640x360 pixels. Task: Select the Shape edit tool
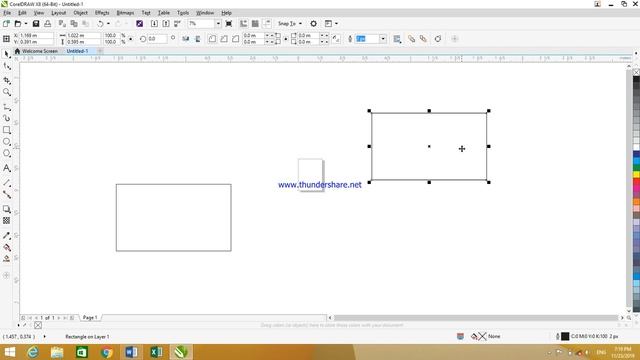click(7, 67)
